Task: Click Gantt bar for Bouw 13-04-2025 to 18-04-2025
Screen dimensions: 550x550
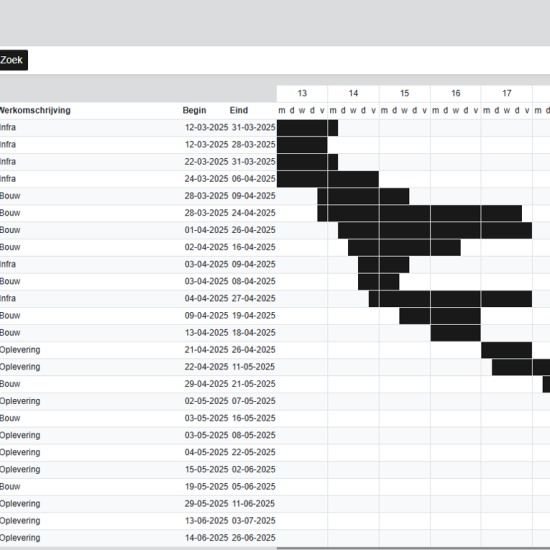Action: [x=456, y=333]
